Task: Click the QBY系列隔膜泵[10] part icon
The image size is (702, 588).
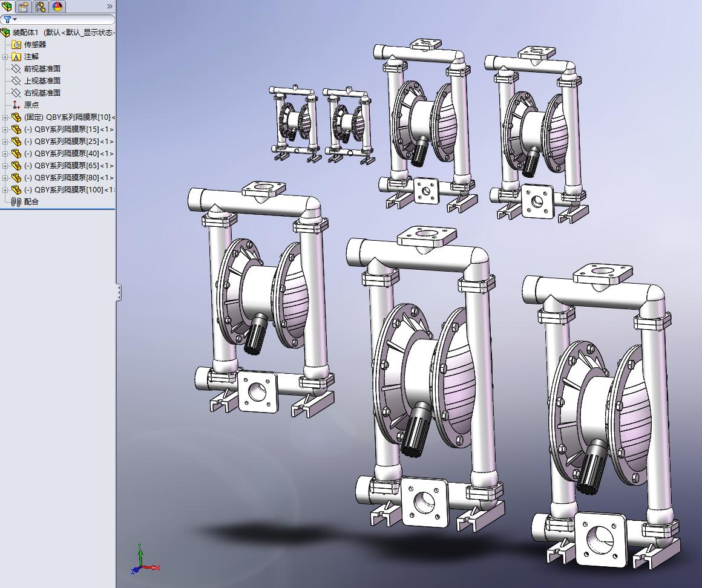Action: tap(16, 117)
